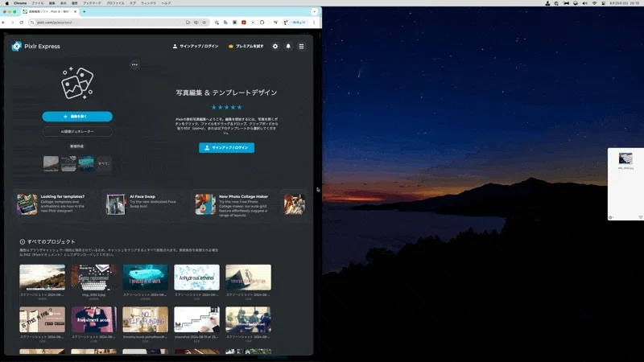Screen dimensions: 644x362
Task: Click the header サインアップ/ログイン link
Action: click(x=196, y=47)
